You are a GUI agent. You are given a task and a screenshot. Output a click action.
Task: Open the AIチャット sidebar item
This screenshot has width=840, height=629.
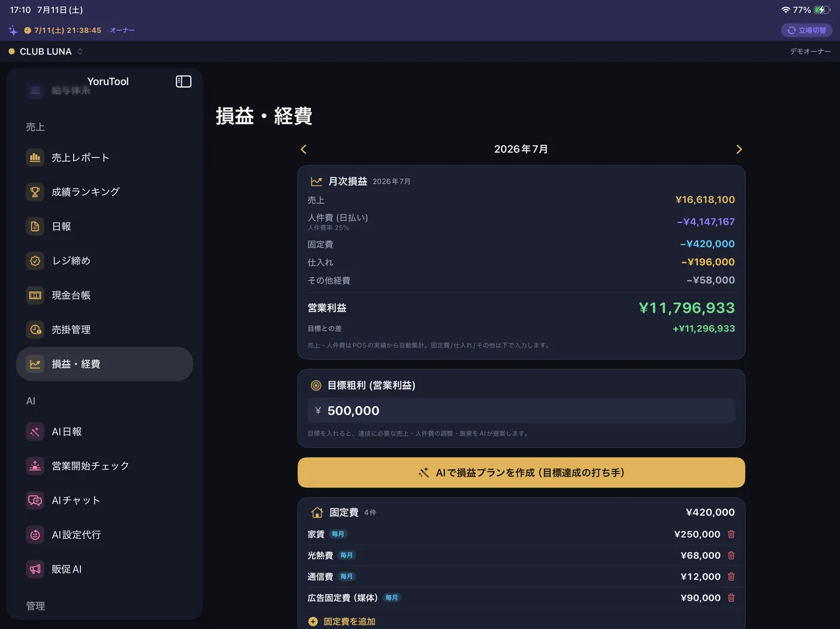click(x=104, y=500)
